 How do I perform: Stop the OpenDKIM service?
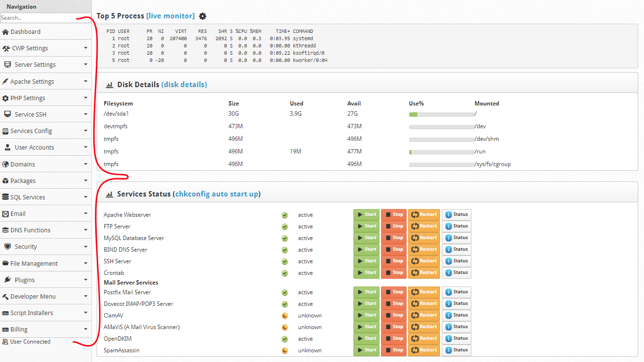[394, 339]
